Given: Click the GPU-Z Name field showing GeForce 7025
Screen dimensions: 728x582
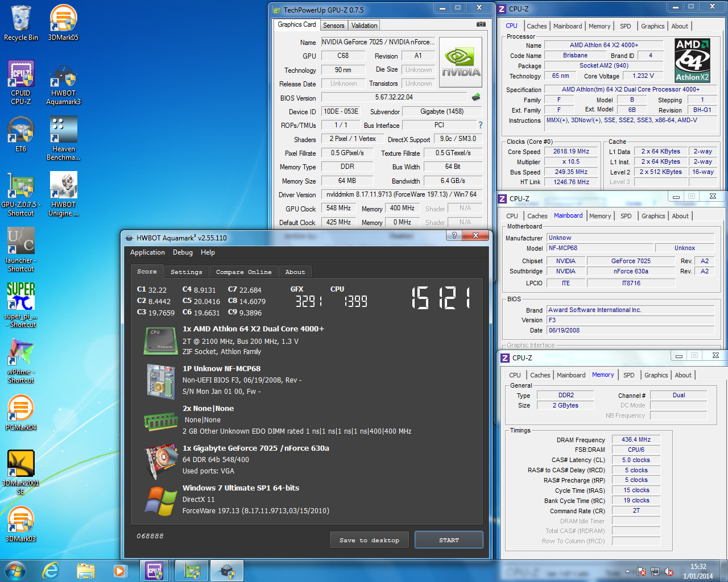Looking at the screenshot, I should coord(379,42).
